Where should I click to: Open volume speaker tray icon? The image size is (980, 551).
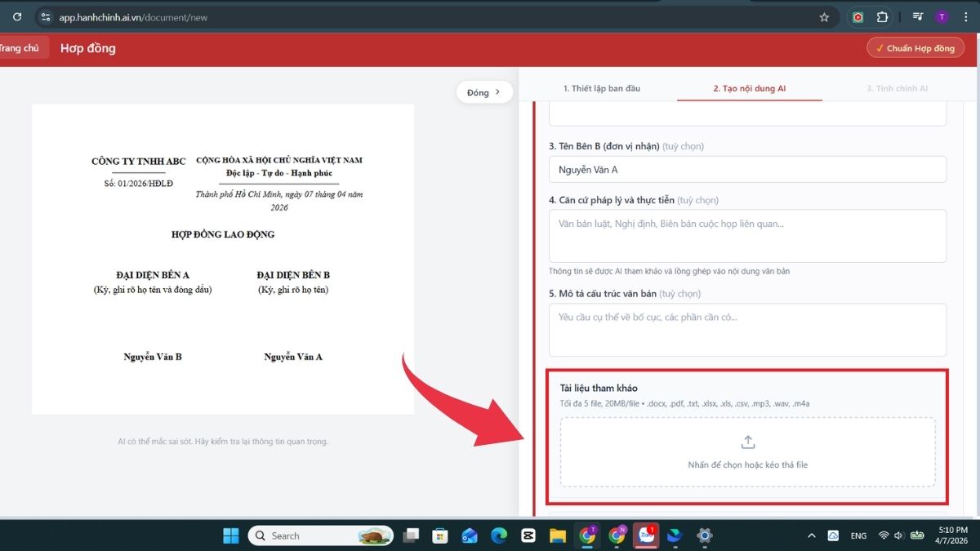tap(898, 535)
